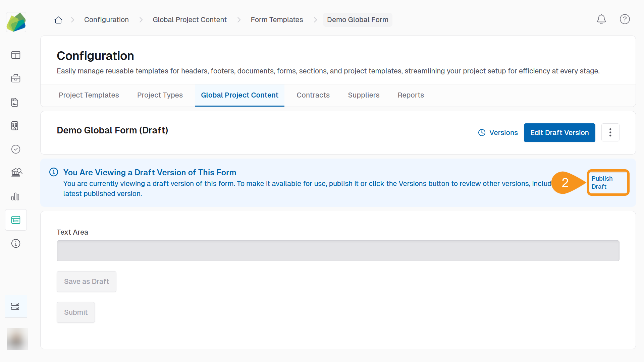Click the home breadcrumb icon
Viewport: 644px width, 362px height.
pos(58,20)
